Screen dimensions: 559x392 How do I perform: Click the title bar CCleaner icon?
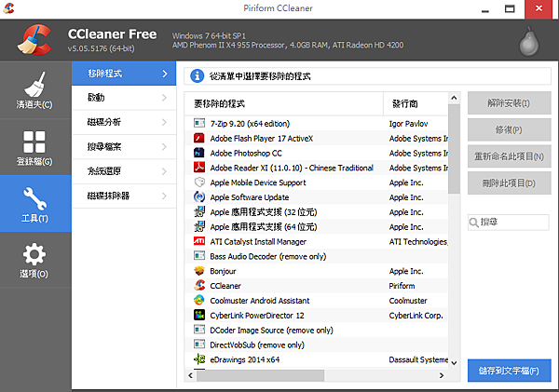(x=8, y=7)
